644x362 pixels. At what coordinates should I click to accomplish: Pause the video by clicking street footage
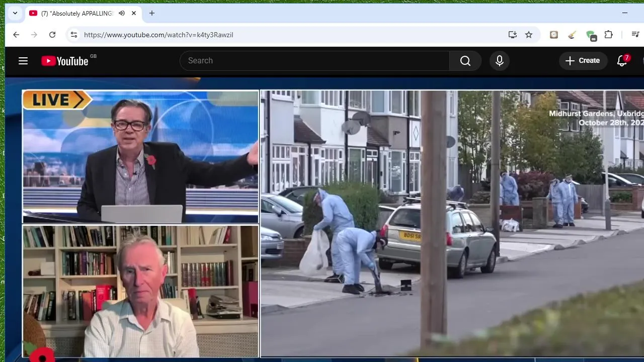click(x=452, y=224)
